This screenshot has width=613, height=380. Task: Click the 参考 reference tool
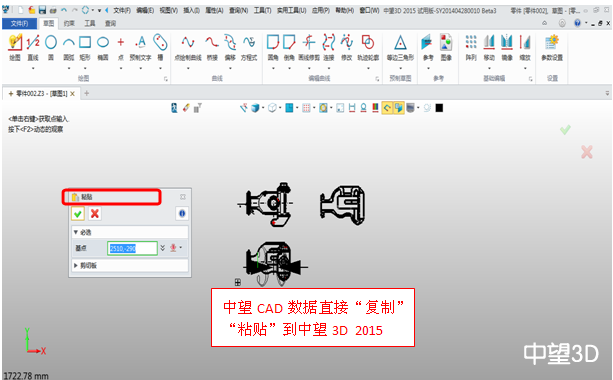coord(428,47)
